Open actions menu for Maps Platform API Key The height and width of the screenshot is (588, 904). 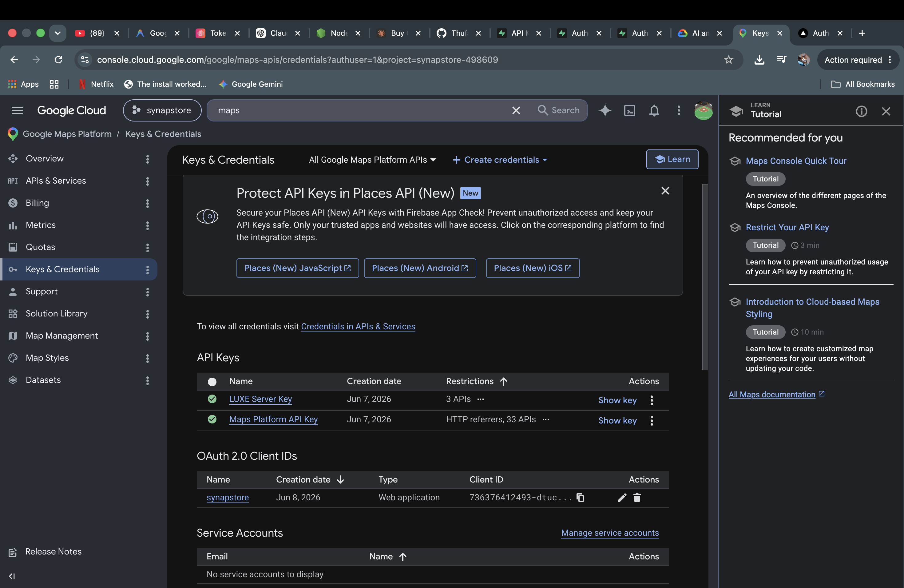coord(652,420)
